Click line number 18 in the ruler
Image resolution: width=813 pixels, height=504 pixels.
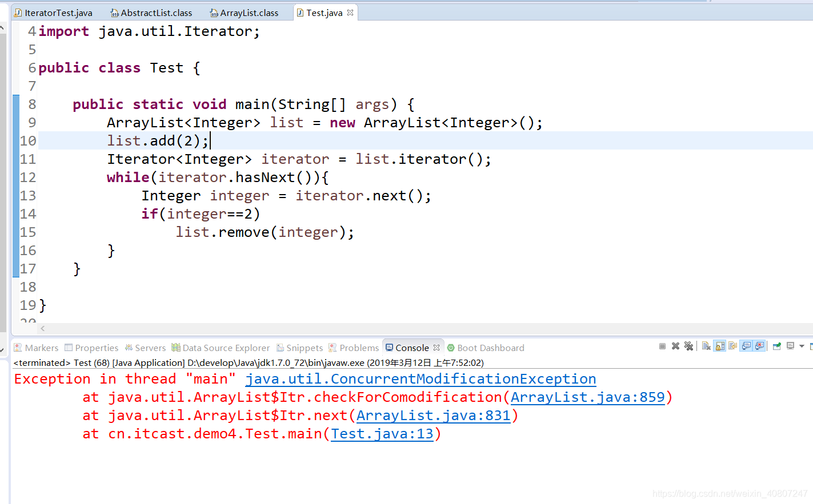pyautogui.click(x=28, y=287)
